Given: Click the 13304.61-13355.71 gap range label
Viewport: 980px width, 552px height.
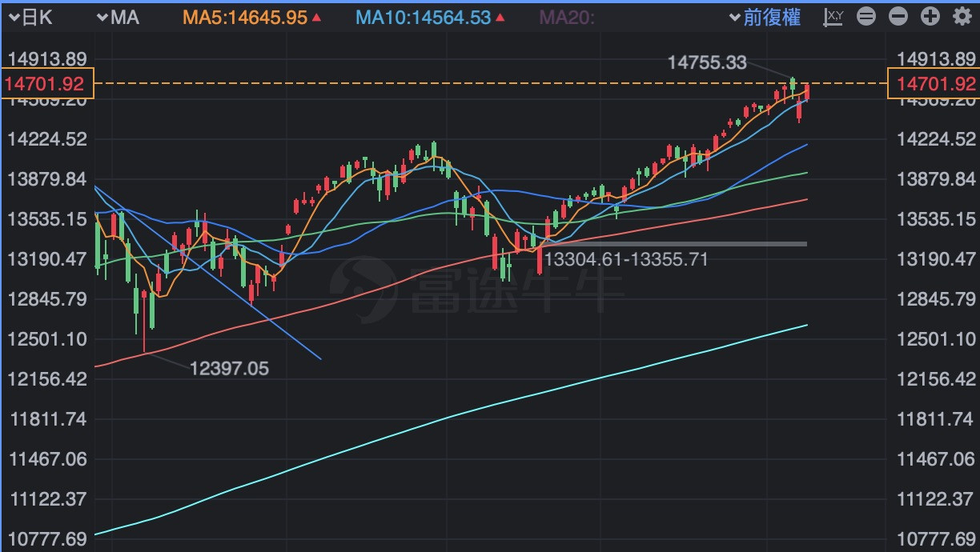Looking at the screenshot, I should [626, 259].
